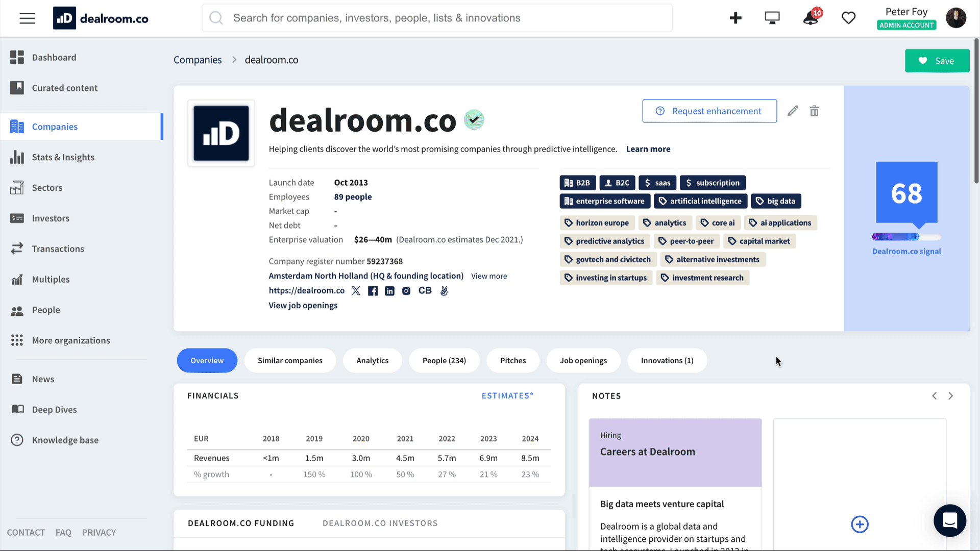Viewport: 980px width, 551px height.
Task: Click Request enhancement button
Action: pos(709,111)
